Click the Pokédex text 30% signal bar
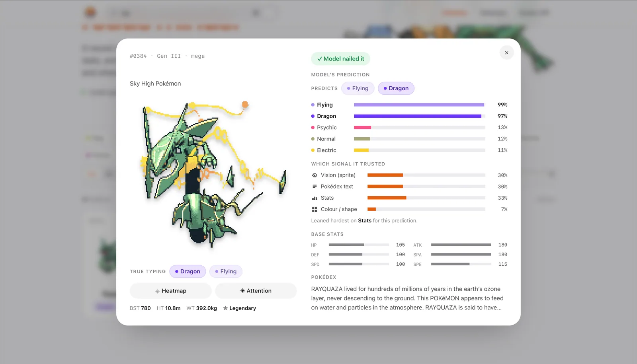The width and height of the screenshot is (637, 364). [x=426, y=187]
